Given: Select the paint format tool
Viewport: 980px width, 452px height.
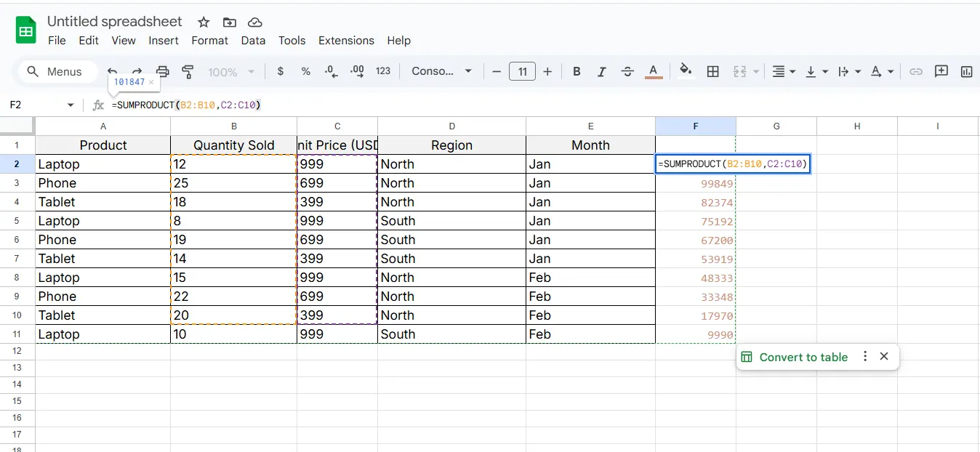Looking at the screenshot, I should pyautogui.click(x=188, y=71).
